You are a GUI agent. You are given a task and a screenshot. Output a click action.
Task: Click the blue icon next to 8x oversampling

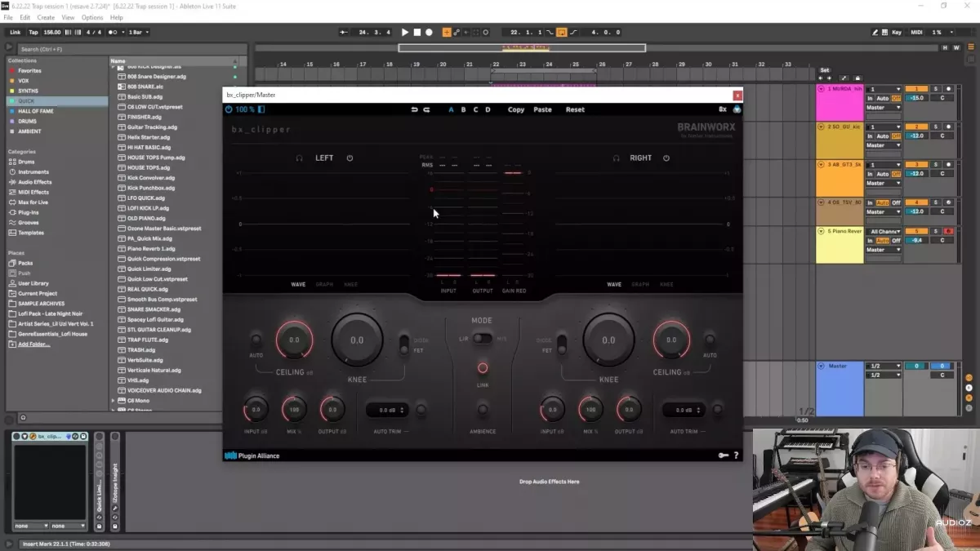click(x=737, y=109)
